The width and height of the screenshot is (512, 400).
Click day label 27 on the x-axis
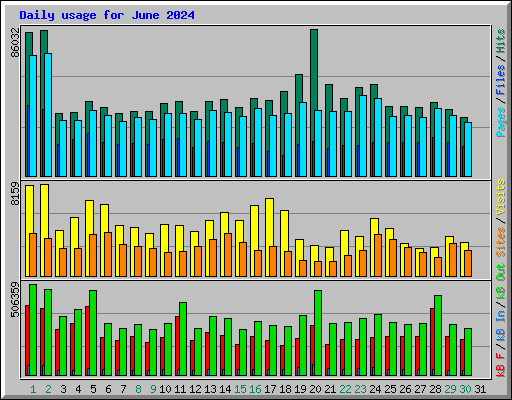coord(420,389)
